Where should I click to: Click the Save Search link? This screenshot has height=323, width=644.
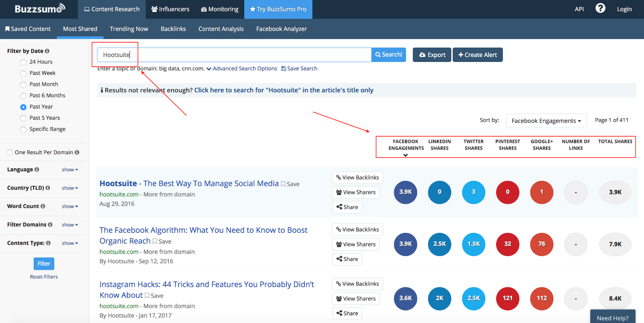click(x=299, y=68)
